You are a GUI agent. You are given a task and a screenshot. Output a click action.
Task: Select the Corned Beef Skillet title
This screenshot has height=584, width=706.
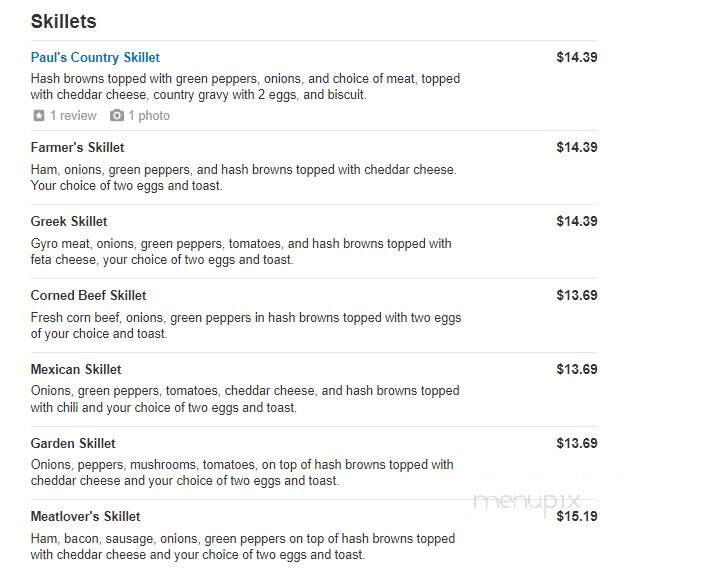click(x=88, y=295)
